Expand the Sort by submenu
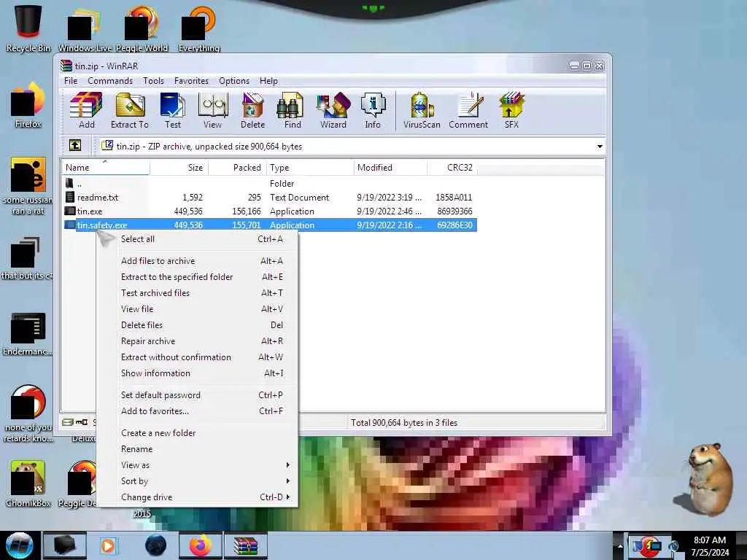This screenshot has height=560, width=747. coord(287,481)
